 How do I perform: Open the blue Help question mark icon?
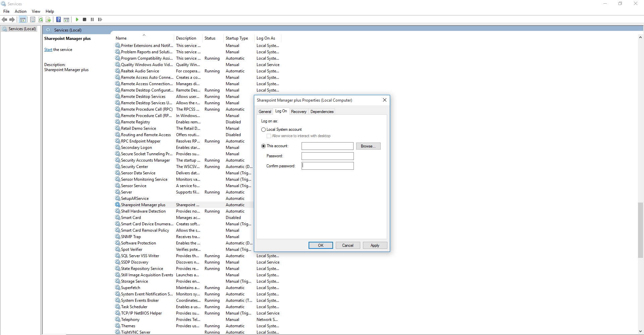(58, 19)
